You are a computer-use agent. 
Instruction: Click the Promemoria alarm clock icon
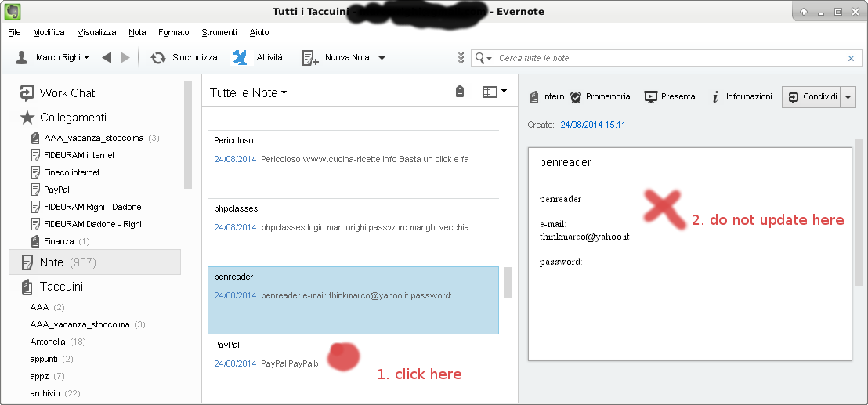point(576,97)
